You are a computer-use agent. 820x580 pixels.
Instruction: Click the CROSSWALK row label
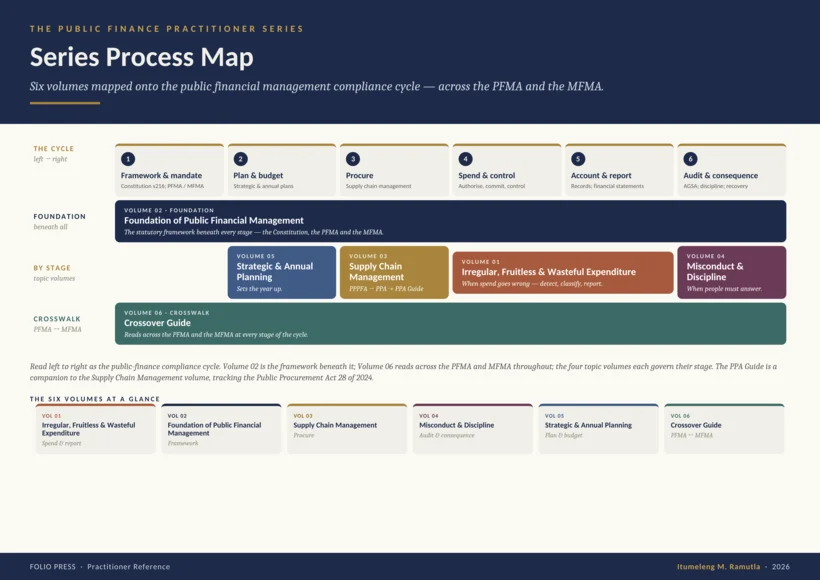click(57, 319)
